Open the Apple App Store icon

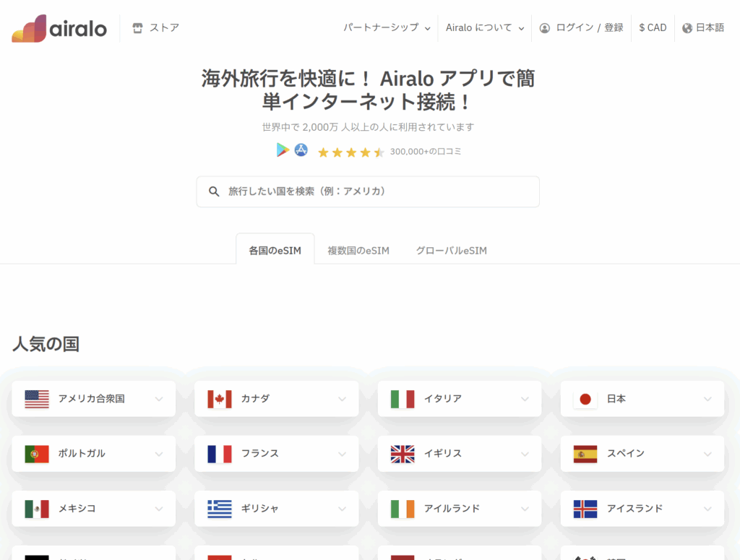click(301, 150)
